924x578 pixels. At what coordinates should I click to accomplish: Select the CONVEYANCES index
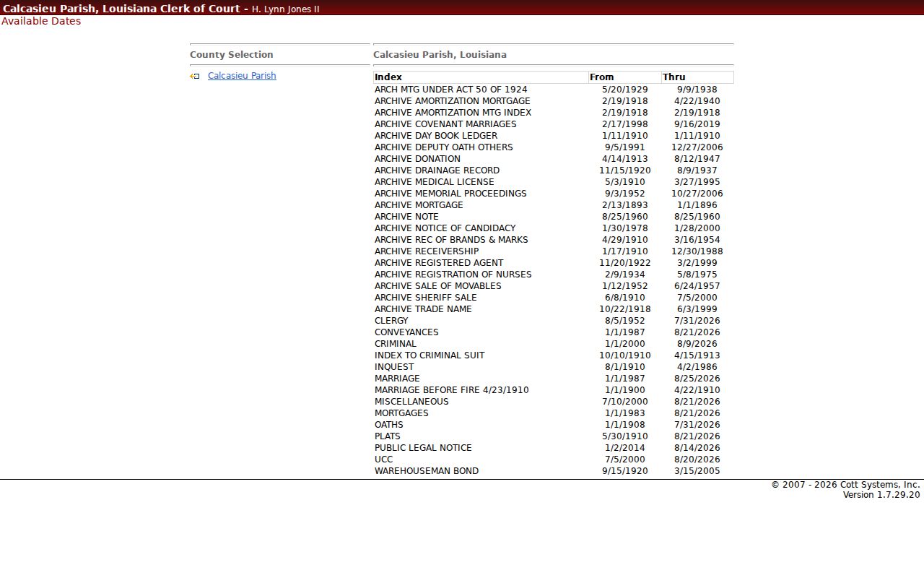[406, 332]
